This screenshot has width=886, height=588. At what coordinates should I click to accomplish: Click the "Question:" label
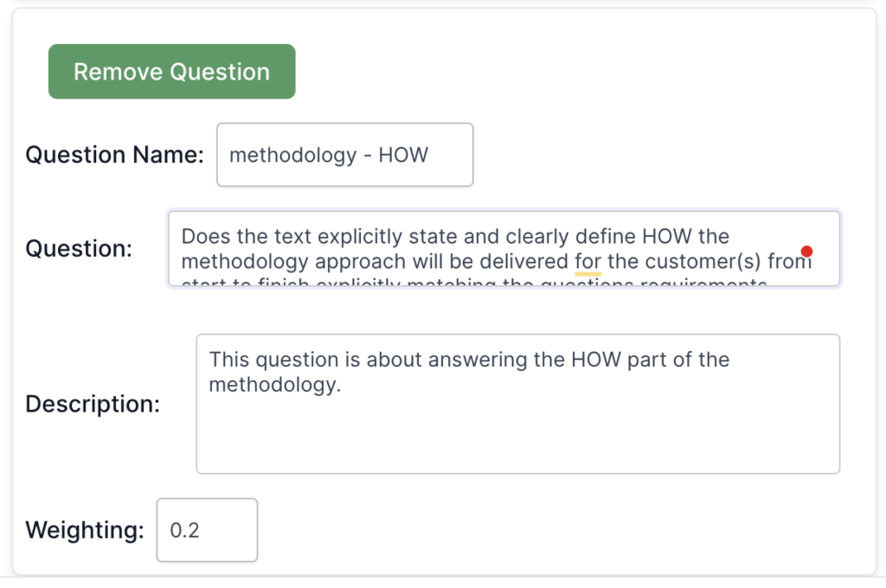(x=79, y=249)
